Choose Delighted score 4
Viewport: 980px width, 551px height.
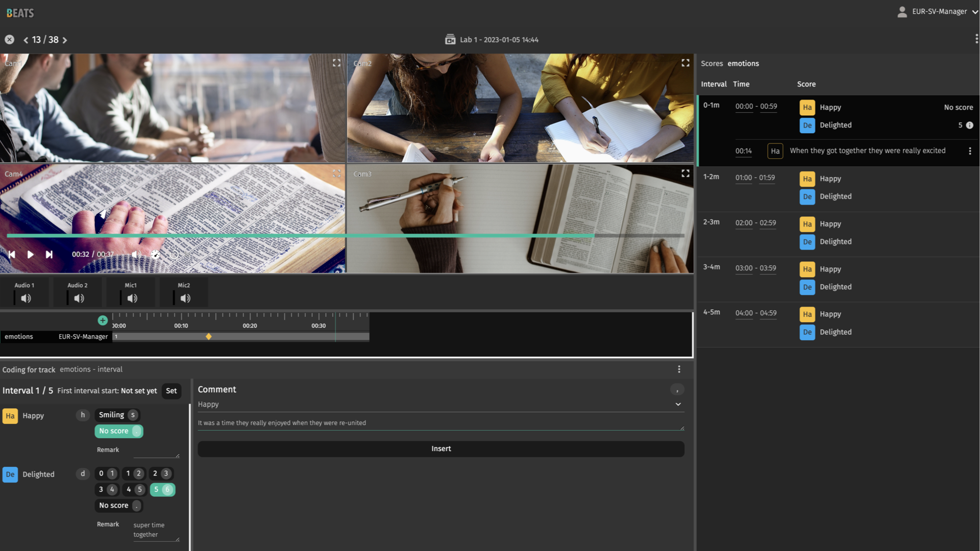tap(134, 489)
